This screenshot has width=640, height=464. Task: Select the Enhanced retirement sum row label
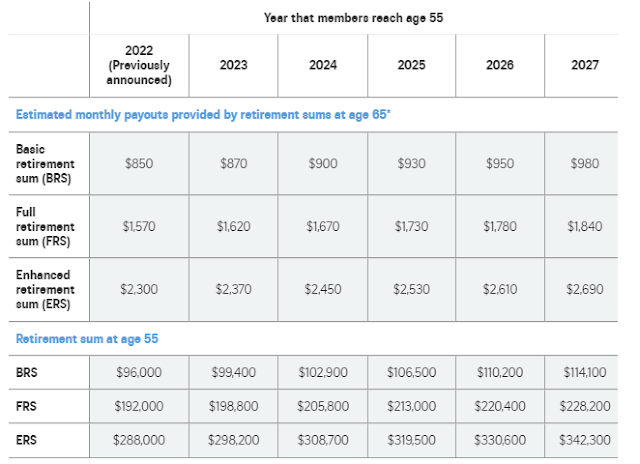point(45,289)
